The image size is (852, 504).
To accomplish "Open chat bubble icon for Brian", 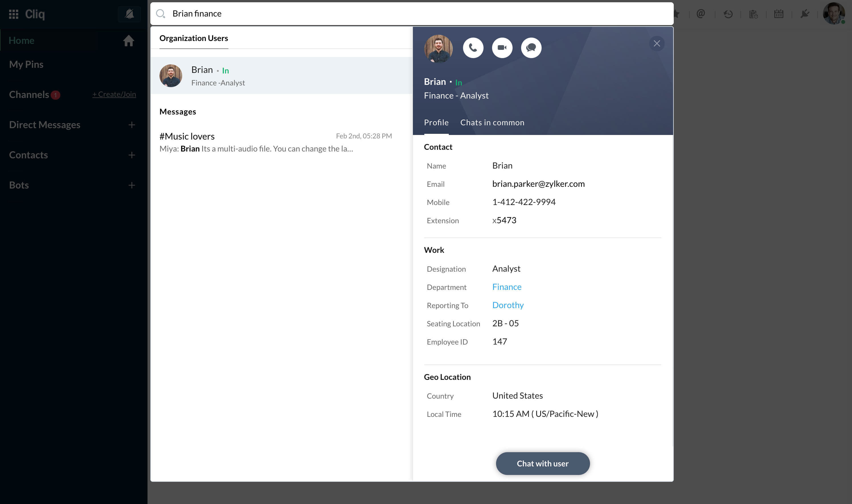I will point(531,48).
